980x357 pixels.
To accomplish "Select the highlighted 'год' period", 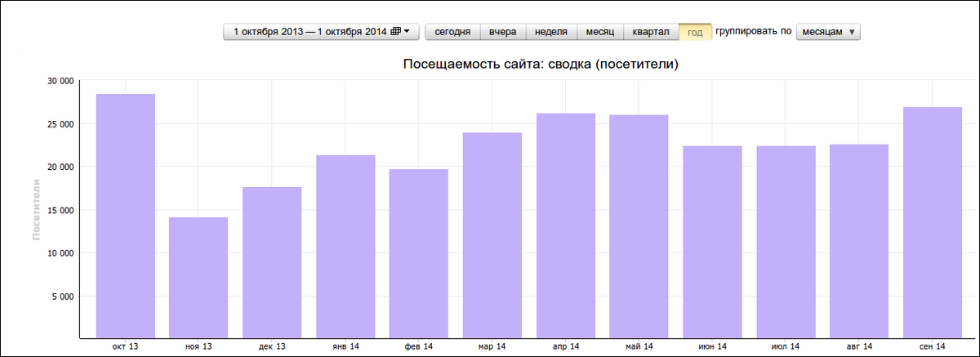I will click(695, 32).
